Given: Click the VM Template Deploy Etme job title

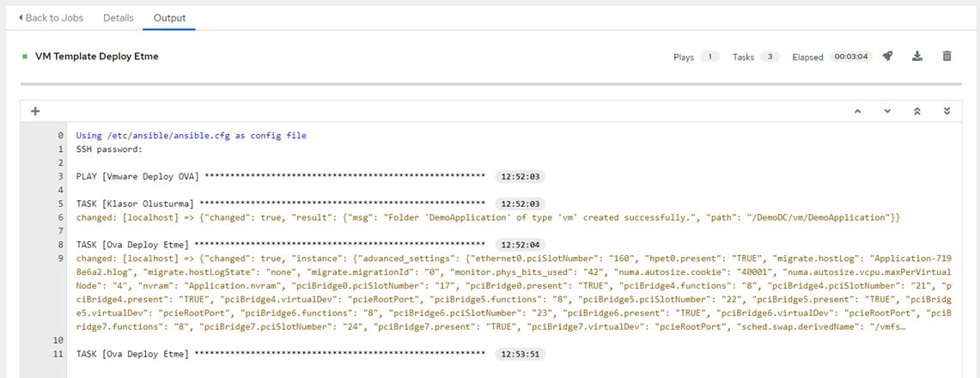Looking at the screenshot, I should click(x=96, y=57).
